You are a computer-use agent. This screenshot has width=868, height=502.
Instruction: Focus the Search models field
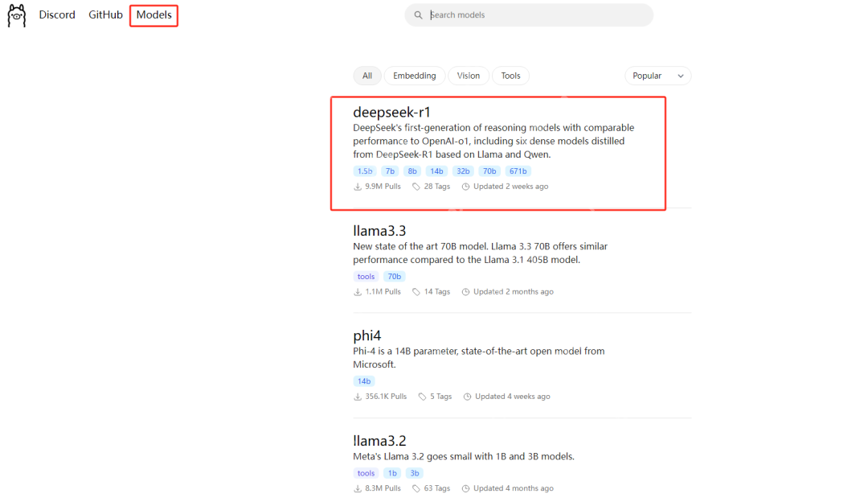tap(529, 15)
